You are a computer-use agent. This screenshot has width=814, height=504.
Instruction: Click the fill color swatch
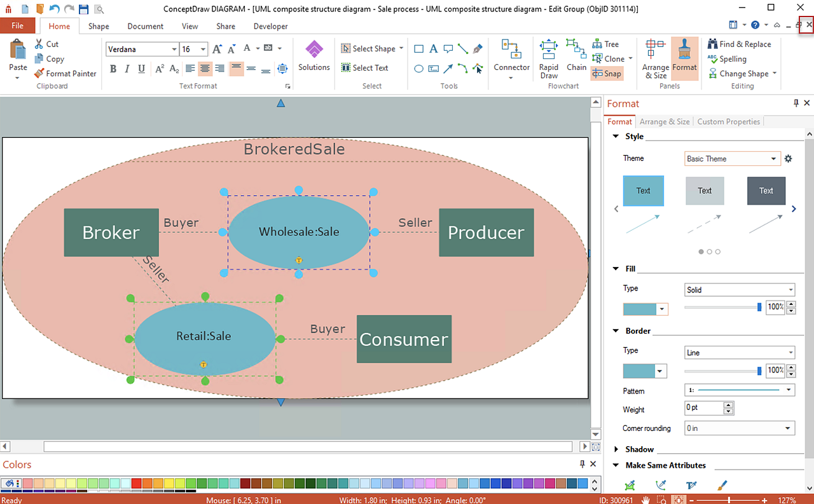639,309
